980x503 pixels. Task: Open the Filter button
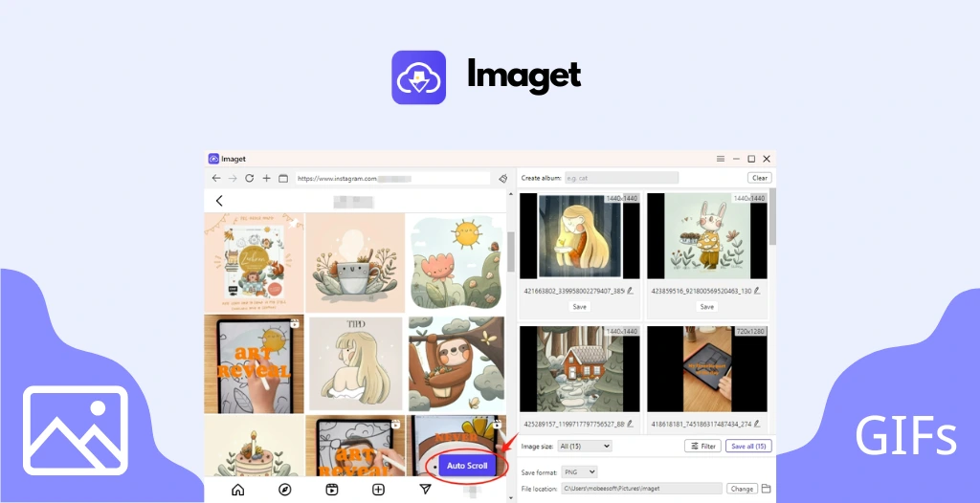click(703, 447)
